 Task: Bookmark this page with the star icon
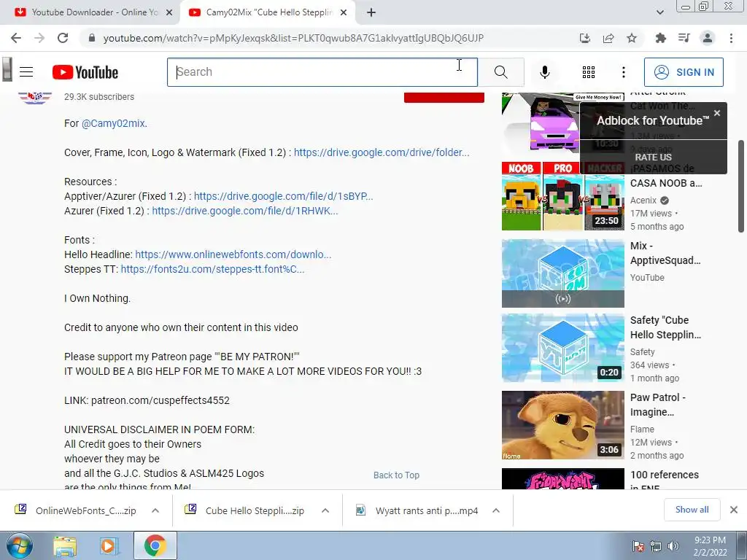click(632, 38)
